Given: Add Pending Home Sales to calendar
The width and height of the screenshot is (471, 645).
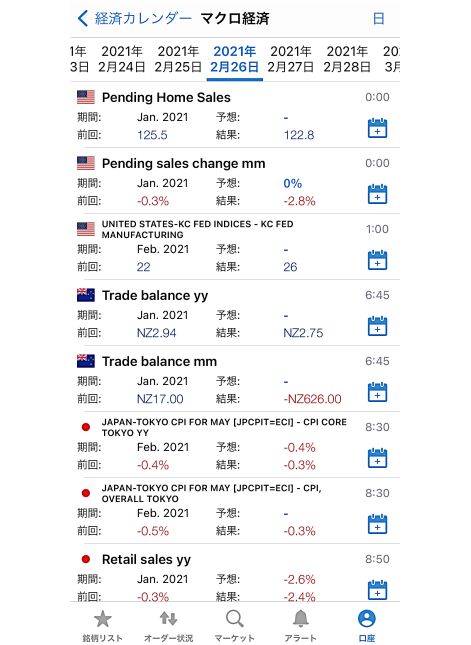Looking at the screenshot, I should pyautogui.click(x=377, y=128).
